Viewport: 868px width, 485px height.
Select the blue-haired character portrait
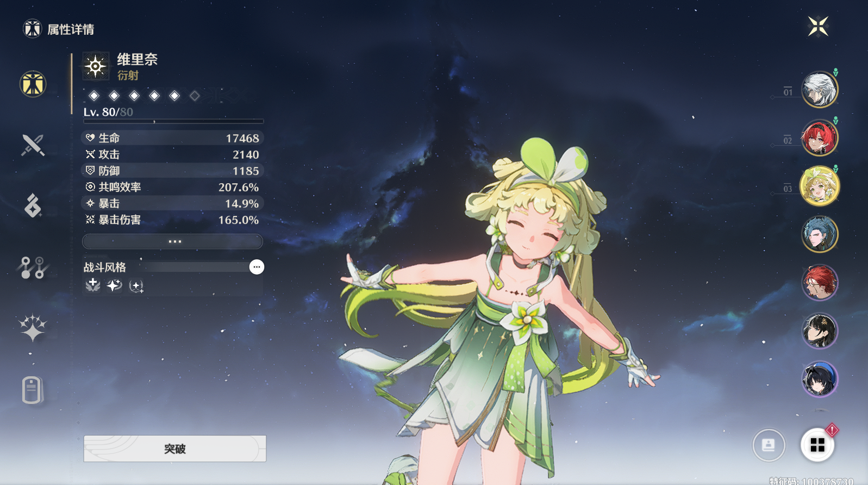click(x=820, y=234)
